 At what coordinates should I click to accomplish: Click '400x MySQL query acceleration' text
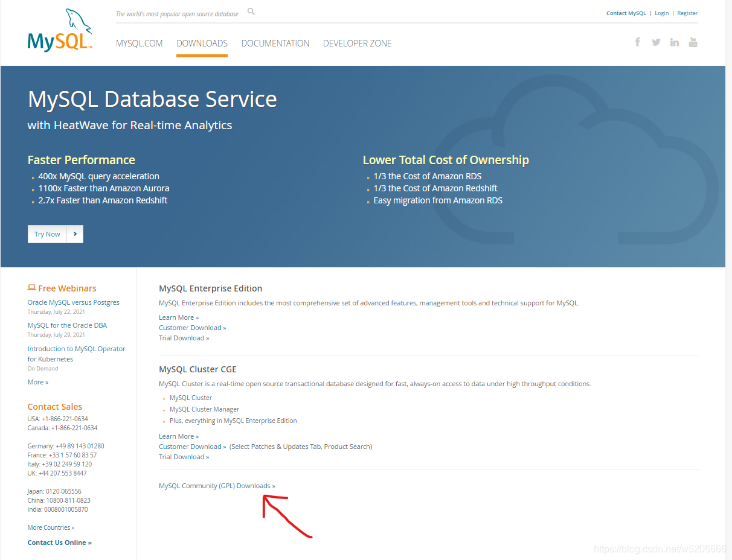(99, 176)
